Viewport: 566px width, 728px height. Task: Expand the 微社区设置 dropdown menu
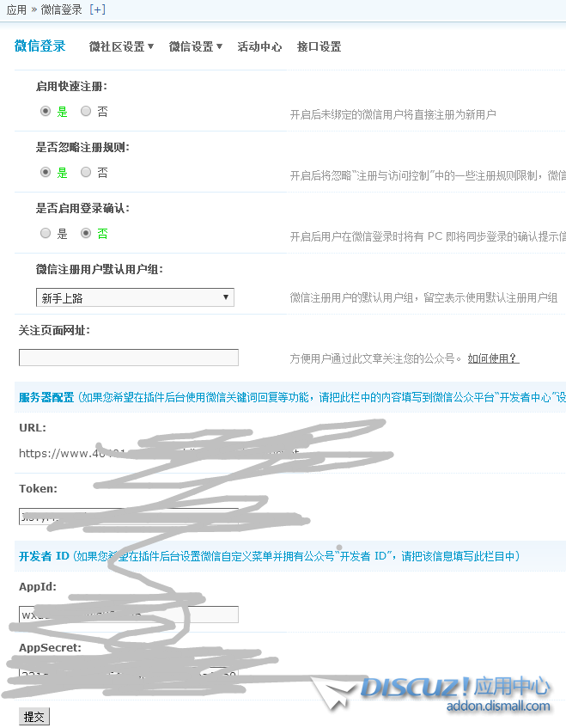click(121, 46)
